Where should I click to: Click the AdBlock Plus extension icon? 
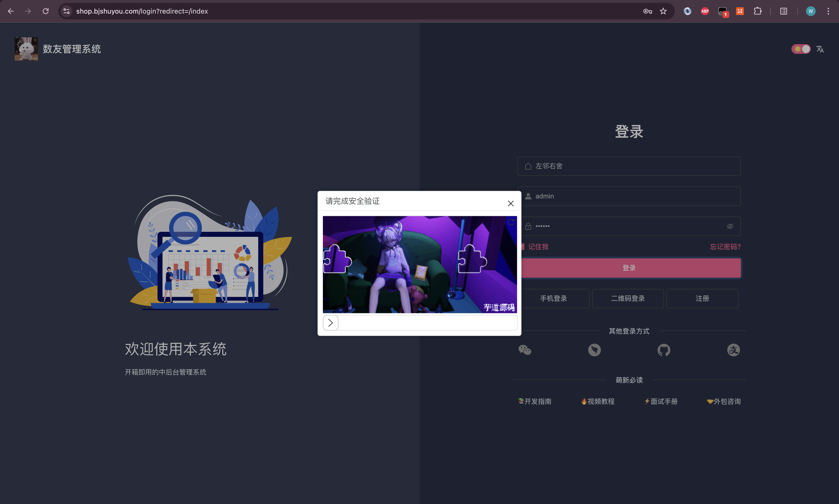click(705, 11)
